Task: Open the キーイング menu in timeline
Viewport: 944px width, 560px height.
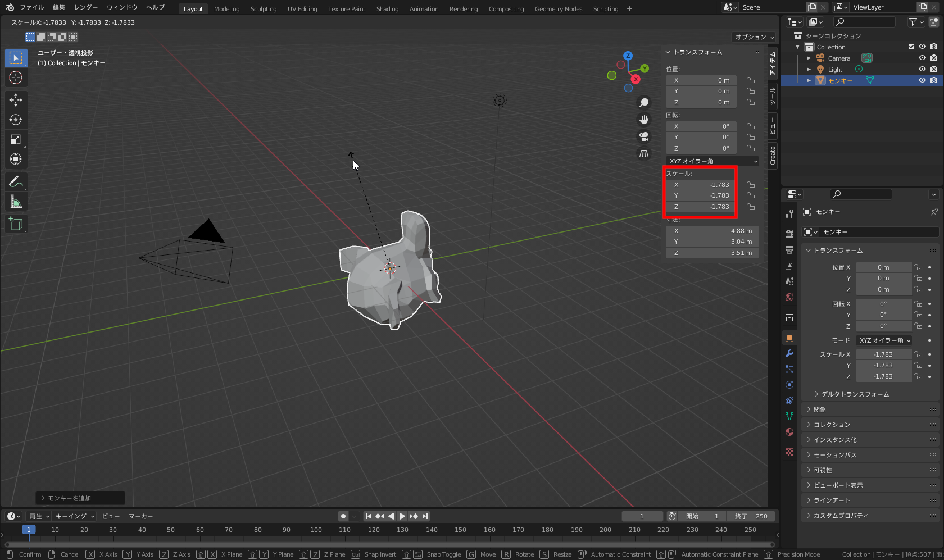Action: [75, 516]
